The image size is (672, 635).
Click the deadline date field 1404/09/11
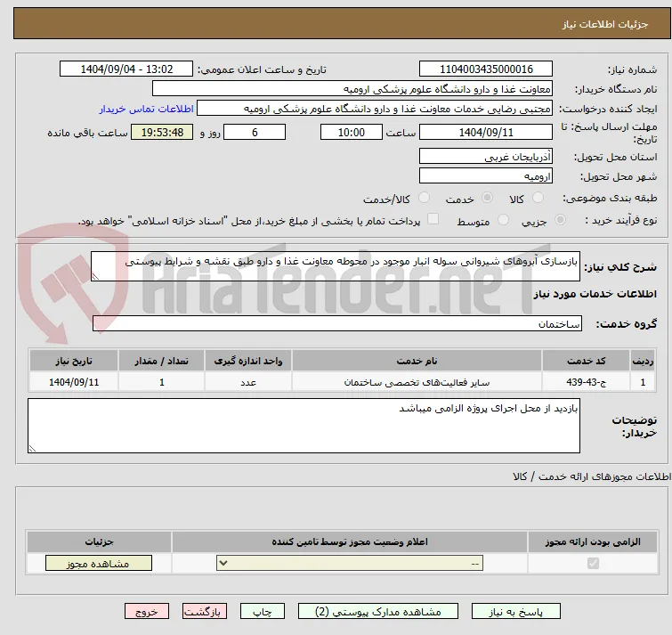coord(486,132)
